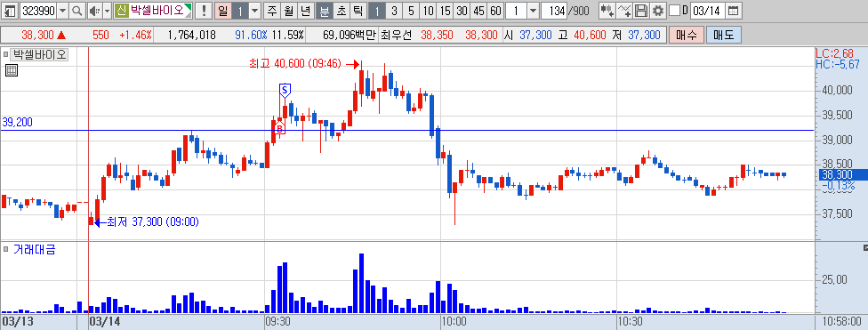The width and height of the screenshot is (868, 330).
Task: Click the candlestick add-chart icon
Action: pos(607,11)
